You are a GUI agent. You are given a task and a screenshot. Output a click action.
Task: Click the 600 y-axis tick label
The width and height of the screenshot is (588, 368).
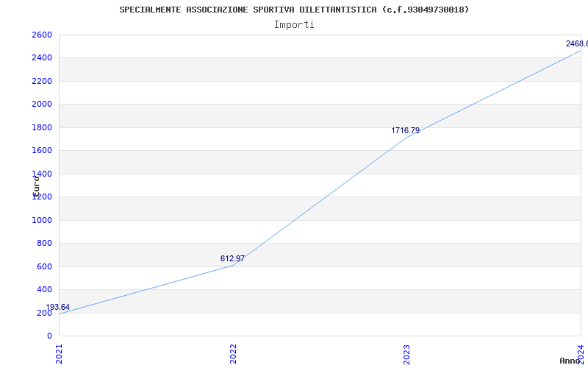click(44, 267)
